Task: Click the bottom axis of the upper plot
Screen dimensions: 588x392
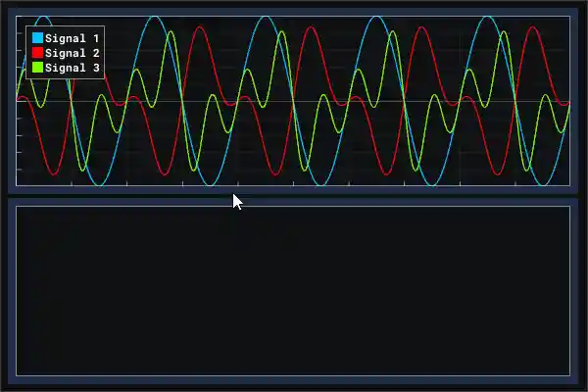Action: click(x=294, y=185)
